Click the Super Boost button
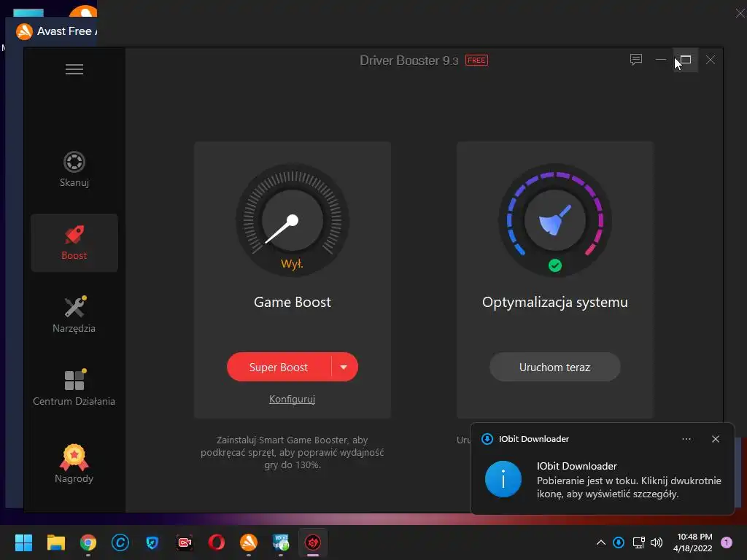This screenshot has width=747, height=560. click(279, 367)
